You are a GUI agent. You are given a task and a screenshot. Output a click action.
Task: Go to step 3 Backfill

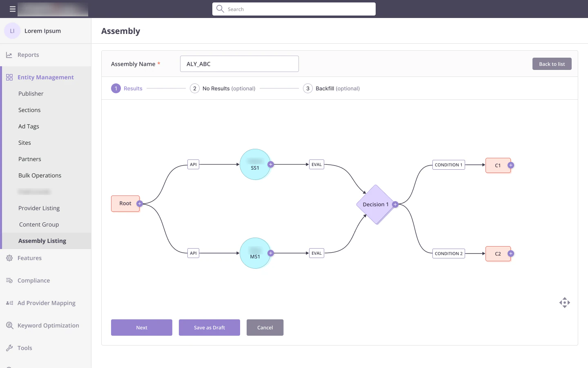coord(331,88)
